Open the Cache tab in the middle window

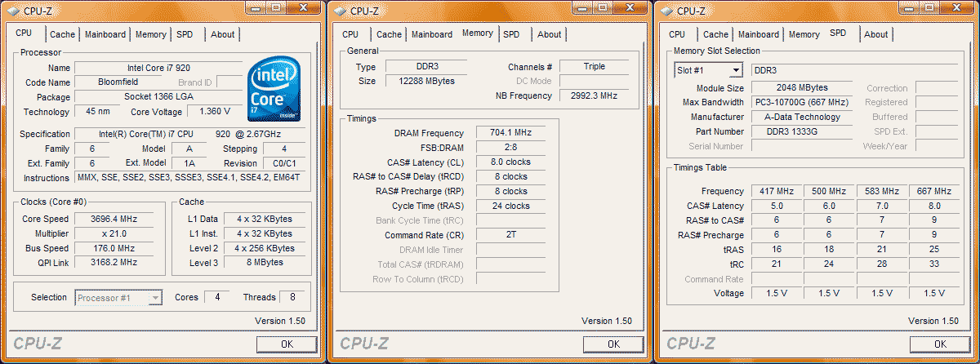click(390, 34)
